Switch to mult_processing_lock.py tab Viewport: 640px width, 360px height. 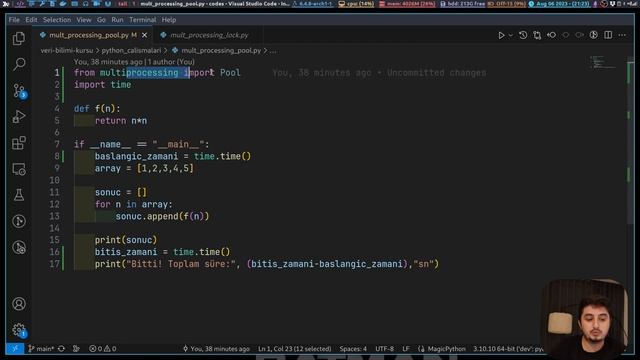209,35
